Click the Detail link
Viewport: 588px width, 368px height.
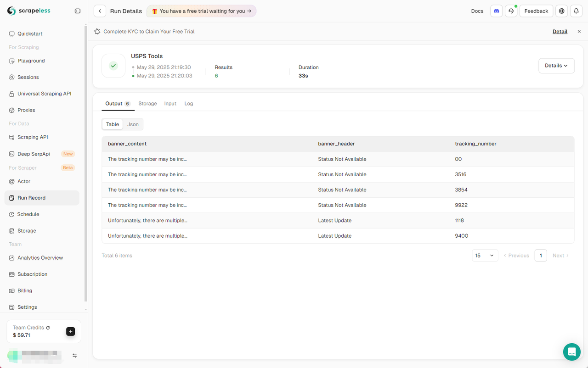point(560,32)
